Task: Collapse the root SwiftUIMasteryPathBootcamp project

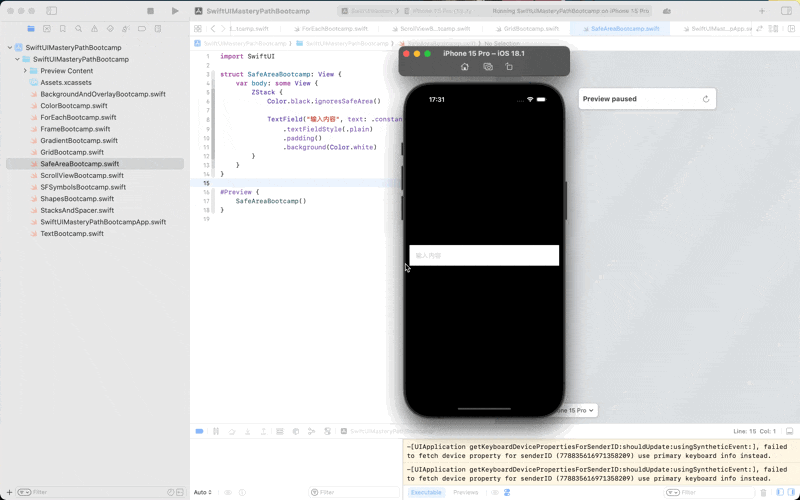Action: coord(10,47)
